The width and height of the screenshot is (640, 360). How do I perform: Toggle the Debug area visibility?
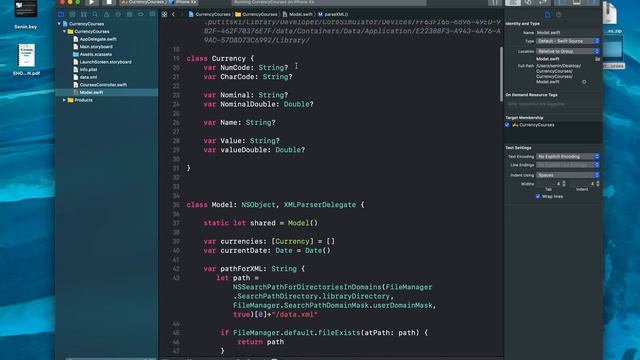[577, 2]
